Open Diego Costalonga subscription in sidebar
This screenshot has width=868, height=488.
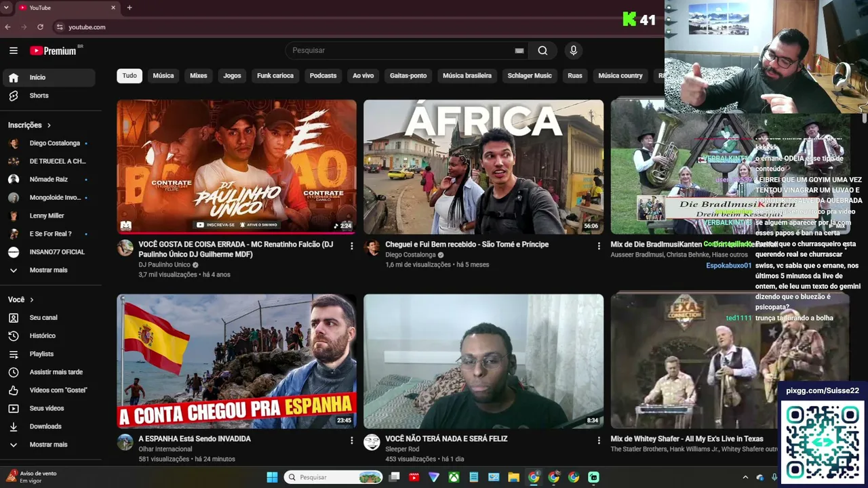click(49, 144)
